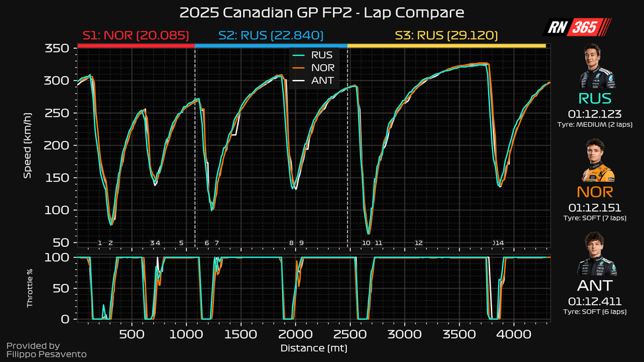Select the S2: RUS (22.840) sector label
644x362 pixels.
coord(271,35)
